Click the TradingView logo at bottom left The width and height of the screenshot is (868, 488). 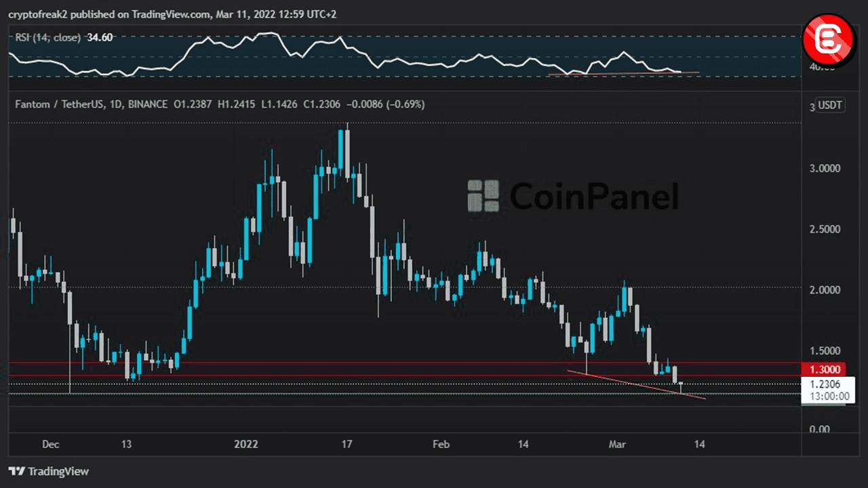48,471
